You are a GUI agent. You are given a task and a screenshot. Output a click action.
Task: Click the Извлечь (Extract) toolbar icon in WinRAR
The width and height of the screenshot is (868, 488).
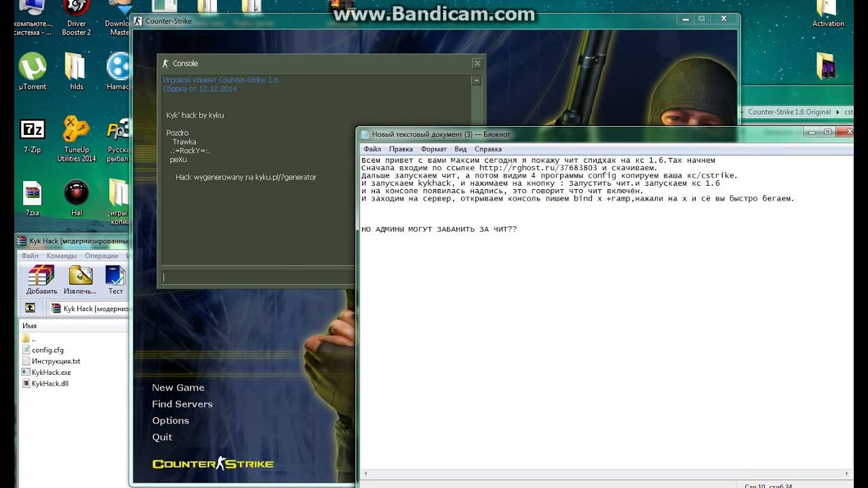[x=80, y=279]
